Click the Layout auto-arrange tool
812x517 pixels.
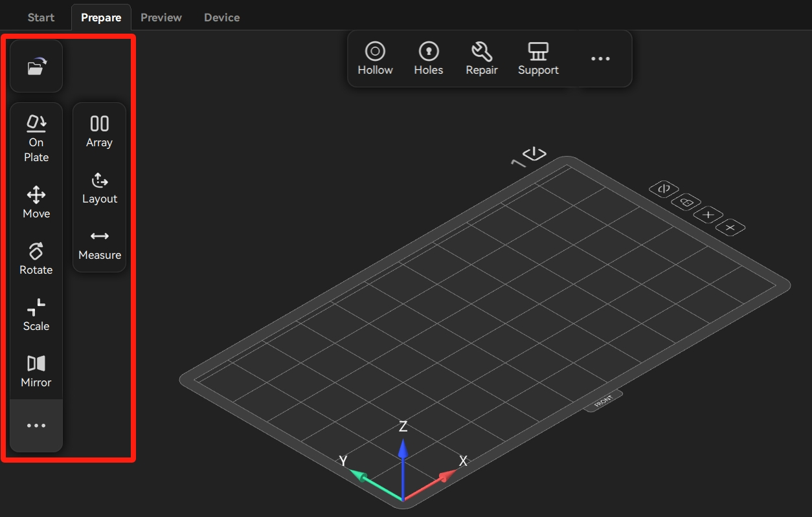[x=99, y=188]
